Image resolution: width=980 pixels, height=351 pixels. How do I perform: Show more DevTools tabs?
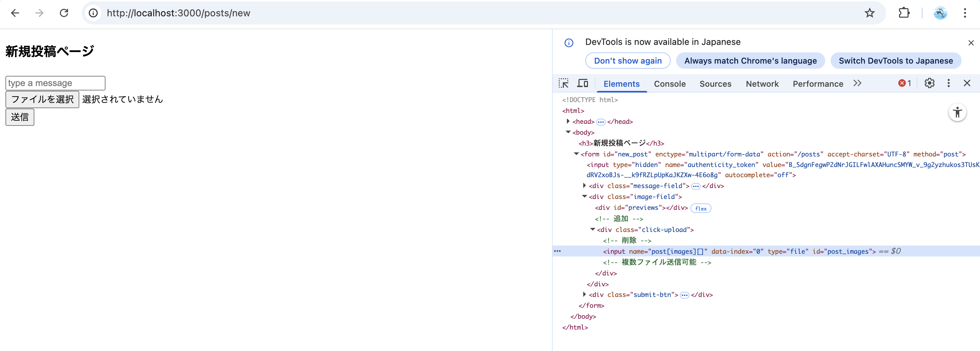coord(857,83)
